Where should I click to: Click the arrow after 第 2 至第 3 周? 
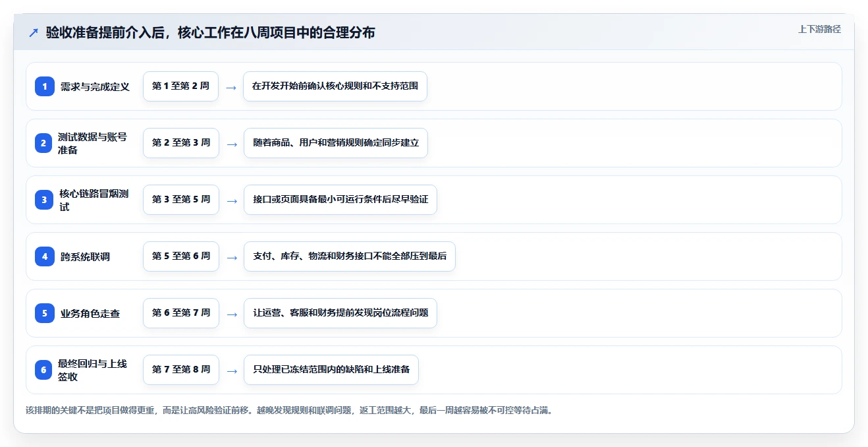click(x=231, y=144)
